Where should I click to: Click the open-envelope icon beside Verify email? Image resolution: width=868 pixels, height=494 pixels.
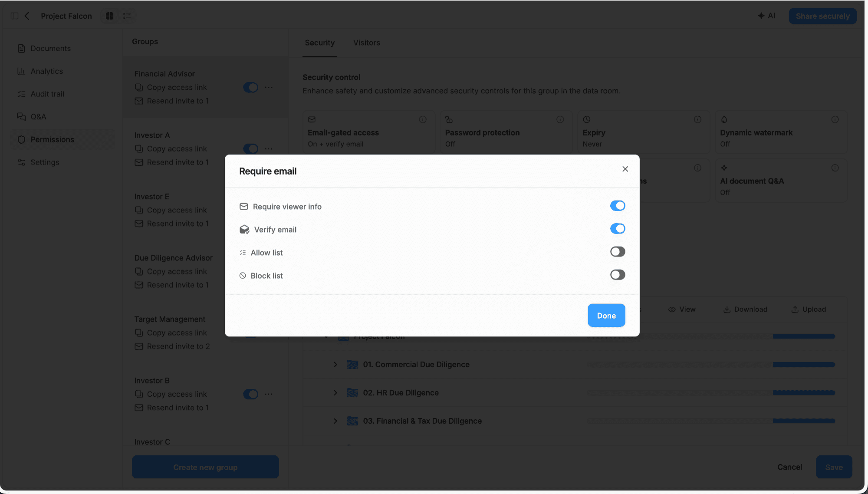(244, 230)
